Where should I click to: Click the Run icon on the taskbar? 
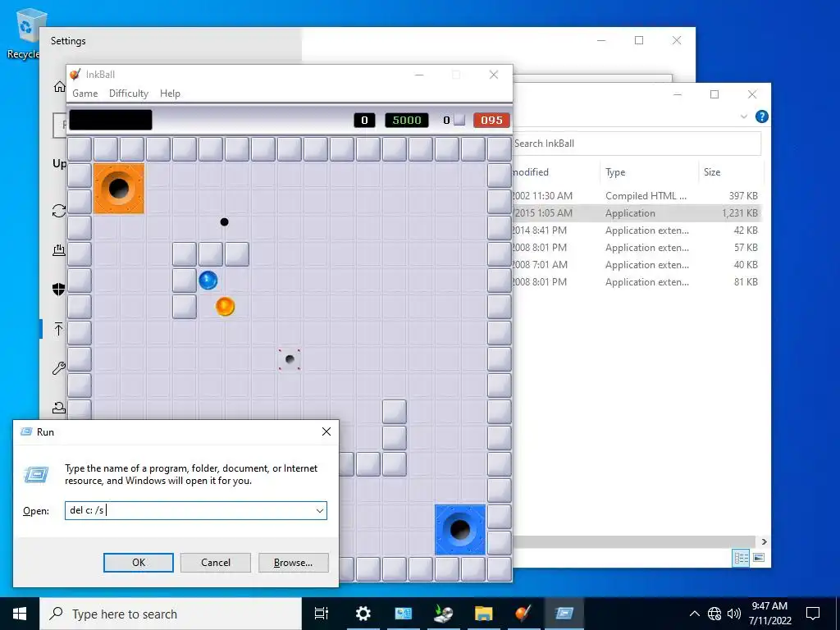(564, 614)
